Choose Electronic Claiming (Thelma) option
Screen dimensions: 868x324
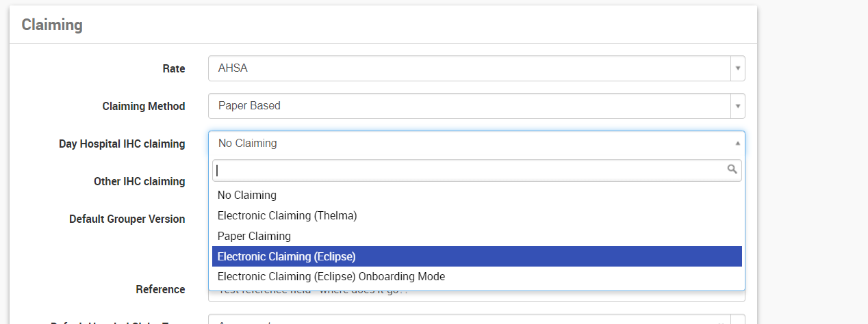click(x=288, y=216)
